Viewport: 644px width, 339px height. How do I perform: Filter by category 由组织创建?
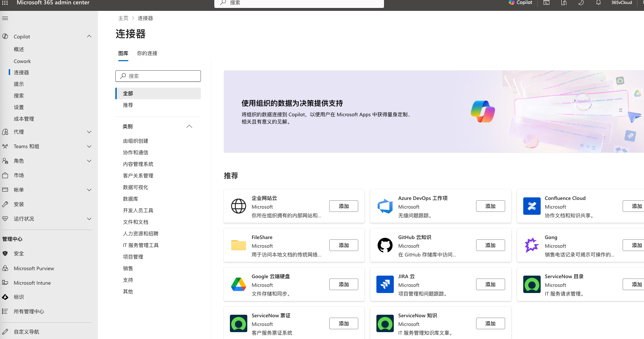pos(136,141)
